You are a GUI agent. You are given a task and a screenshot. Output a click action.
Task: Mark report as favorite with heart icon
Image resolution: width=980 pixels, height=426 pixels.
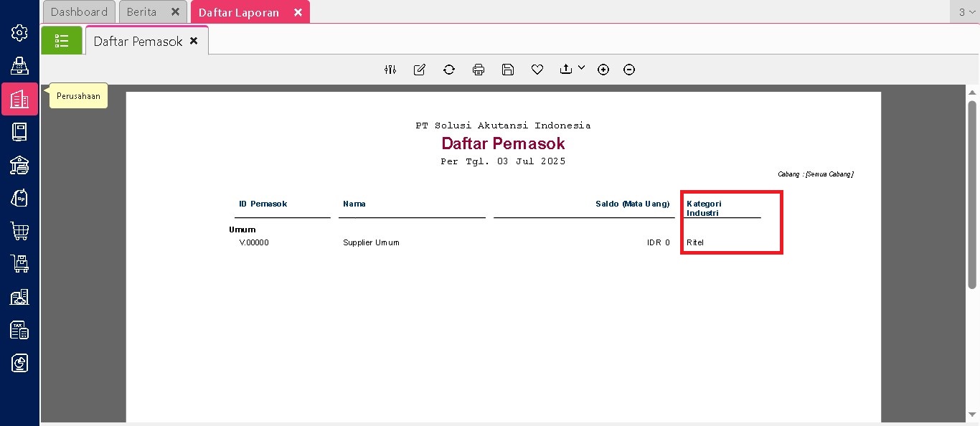click(537, 70)
